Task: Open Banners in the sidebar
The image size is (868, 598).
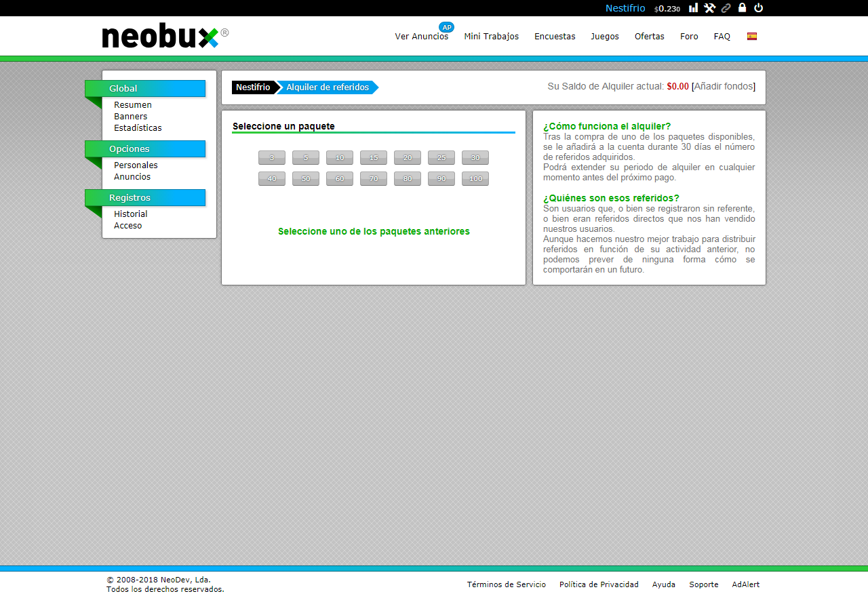Action: pos(131,117)
